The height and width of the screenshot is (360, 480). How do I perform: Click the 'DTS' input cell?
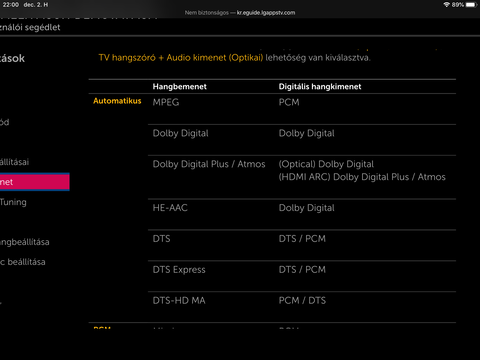pyautogui.click(x=161, y=239)
